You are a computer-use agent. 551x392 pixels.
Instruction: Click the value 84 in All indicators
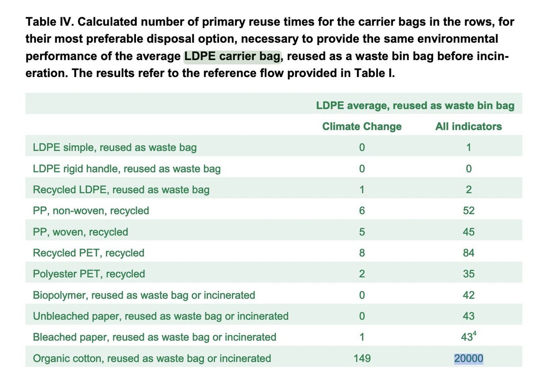tap(468, 253)
